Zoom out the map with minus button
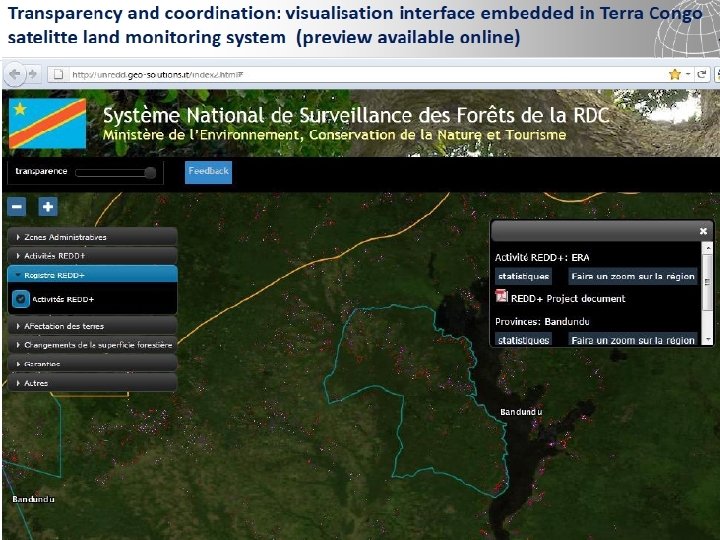 tap(17, 207)
